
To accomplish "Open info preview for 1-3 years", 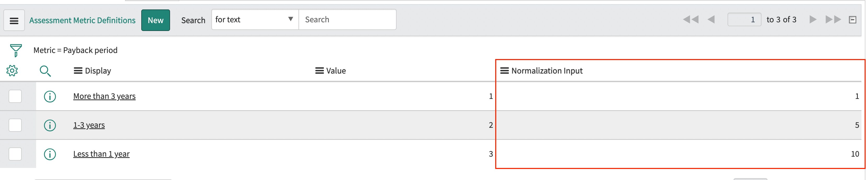I will [49, 125].
